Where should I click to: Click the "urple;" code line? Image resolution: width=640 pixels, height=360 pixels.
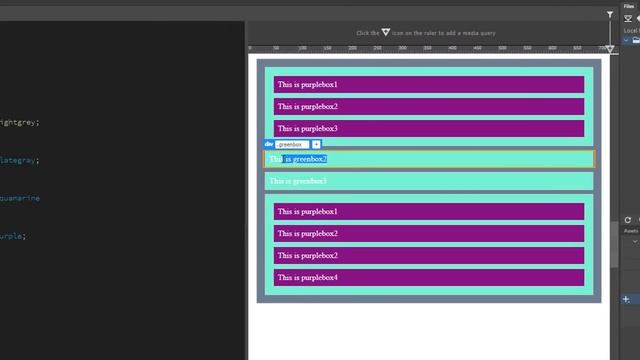(x=13, y=236)
